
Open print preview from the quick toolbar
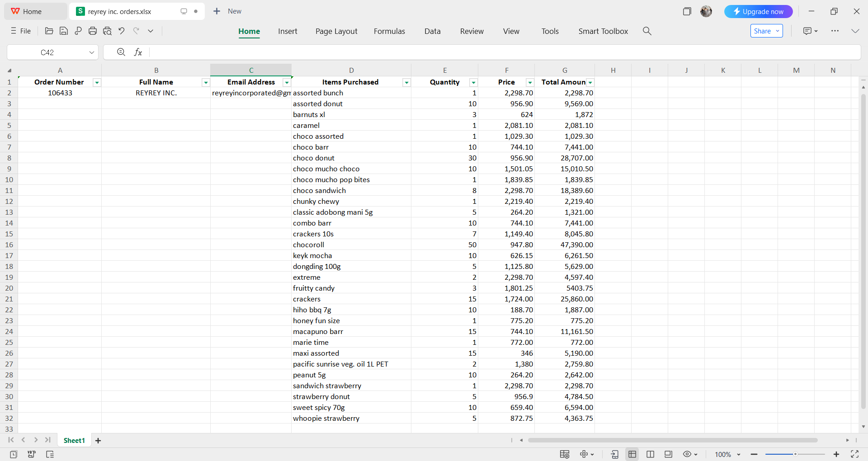tap(107, 31)
